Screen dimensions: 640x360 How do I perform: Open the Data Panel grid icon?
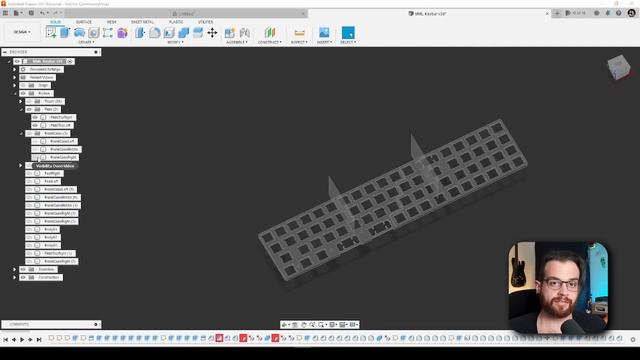tap(5, 13)
